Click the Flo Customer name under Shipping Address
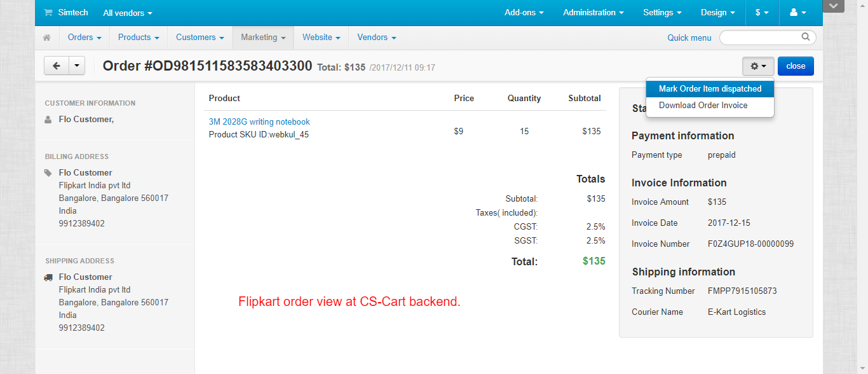 point(85,277)
